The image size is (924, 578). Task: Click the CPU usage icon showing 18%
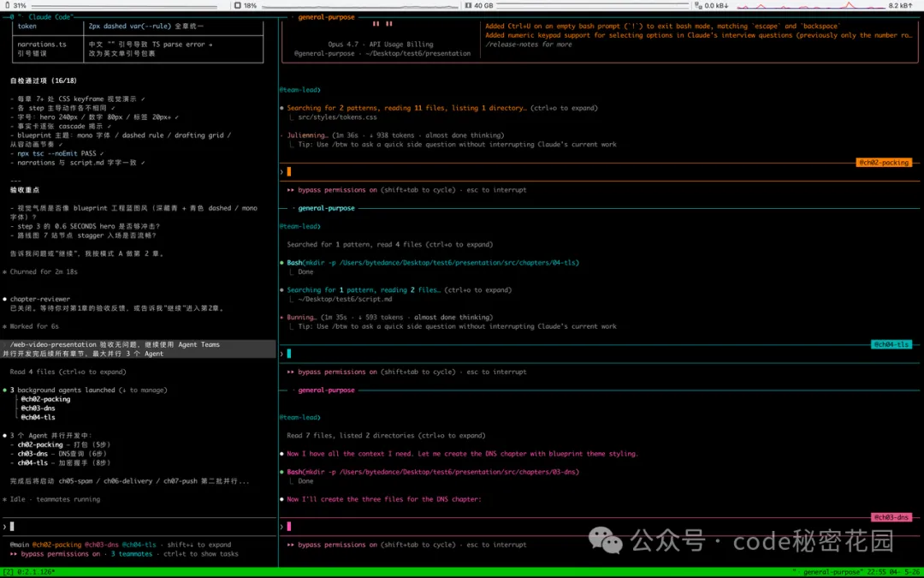point(238,5)
